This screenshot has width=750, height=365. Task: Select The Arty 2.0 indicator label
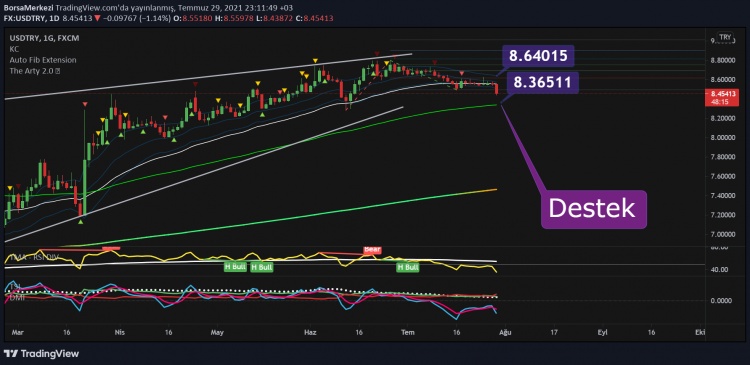point(32,71)
